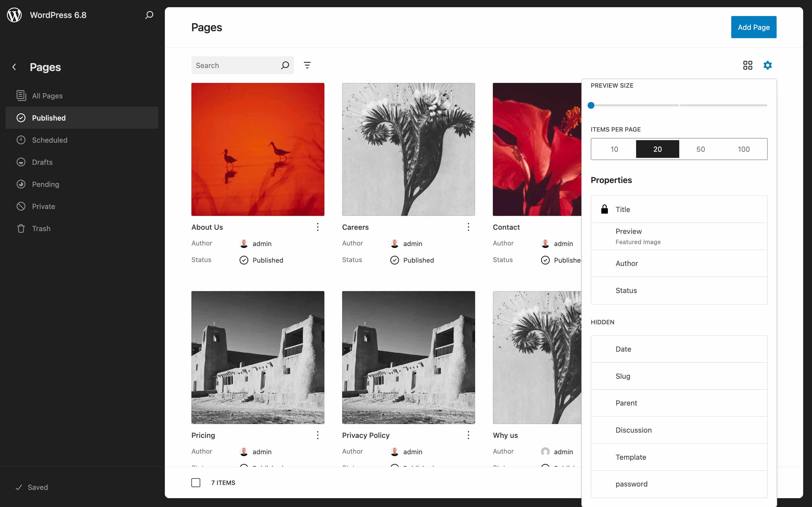
Task: Click the Add Page button
Action: coord(753,27)
